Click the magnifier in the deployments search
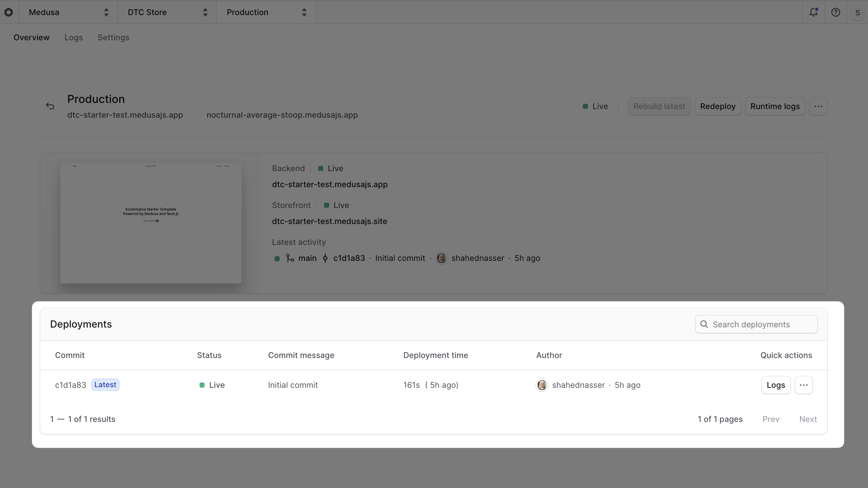868x488 pixels. [x=704, y=324]
